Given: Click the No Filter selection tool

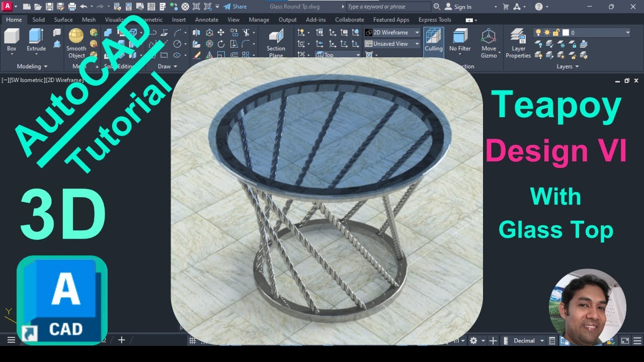Looking at the screenshot, I should 460,40.
